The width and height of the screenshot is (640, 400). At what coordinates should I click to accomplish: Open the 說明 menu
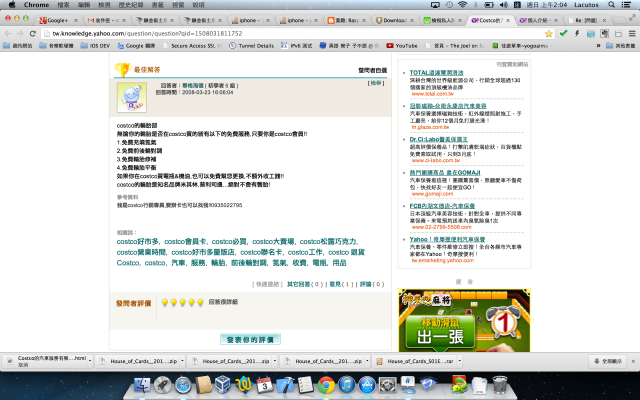coord(198,5)
